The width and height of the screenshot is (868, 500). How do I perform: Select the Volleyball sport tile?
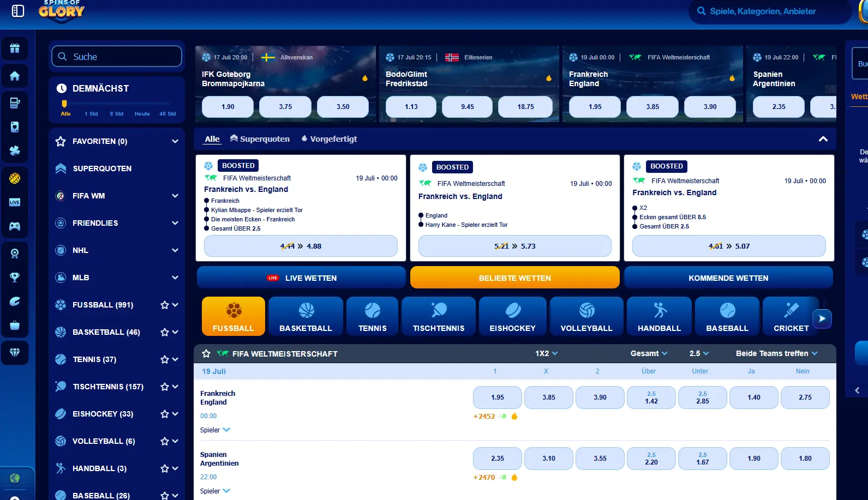[586, 316]
